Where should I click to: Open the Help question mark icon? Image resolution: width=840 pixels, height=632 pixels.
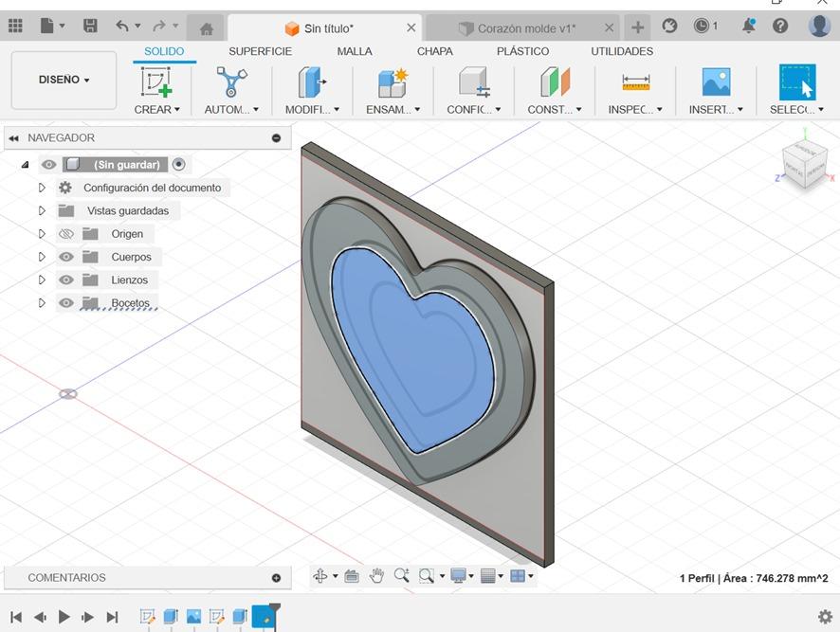(780, 26)
